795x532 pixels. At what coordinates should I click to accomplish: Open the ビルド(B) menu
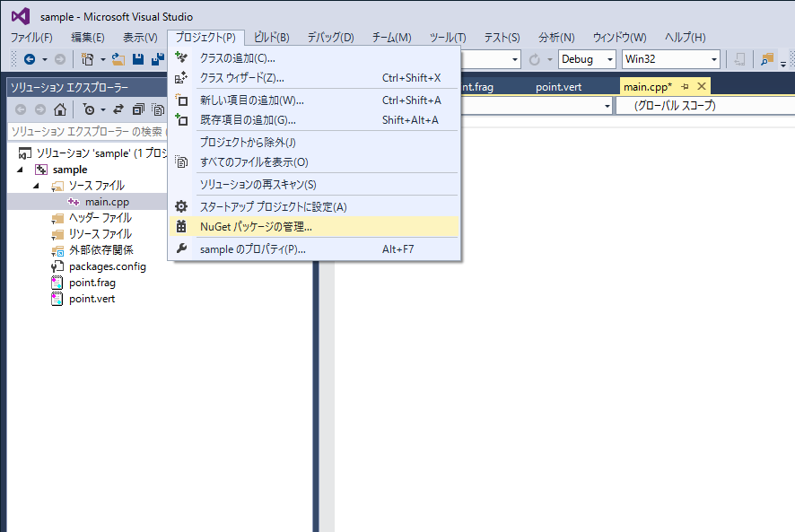[271, 38]
